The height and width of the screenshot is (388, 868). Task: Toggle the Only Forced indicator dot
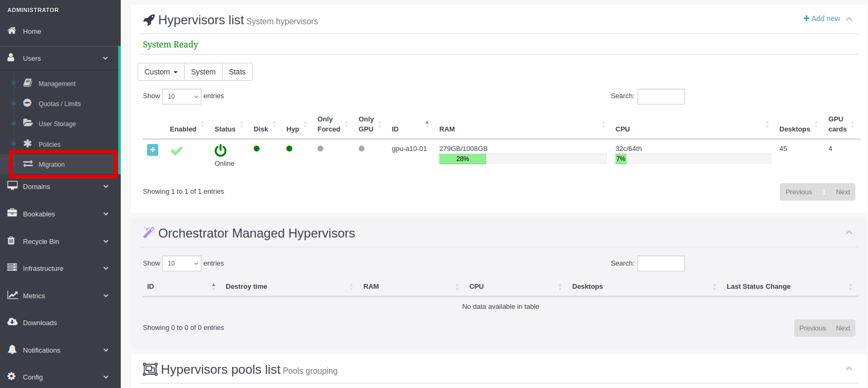[320, 149]
